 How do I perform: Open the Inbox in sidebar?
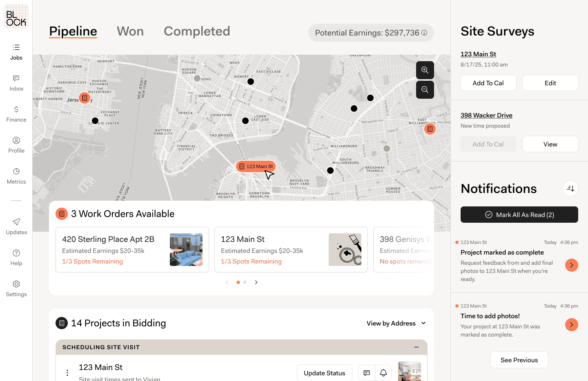[x=16, y=83]
